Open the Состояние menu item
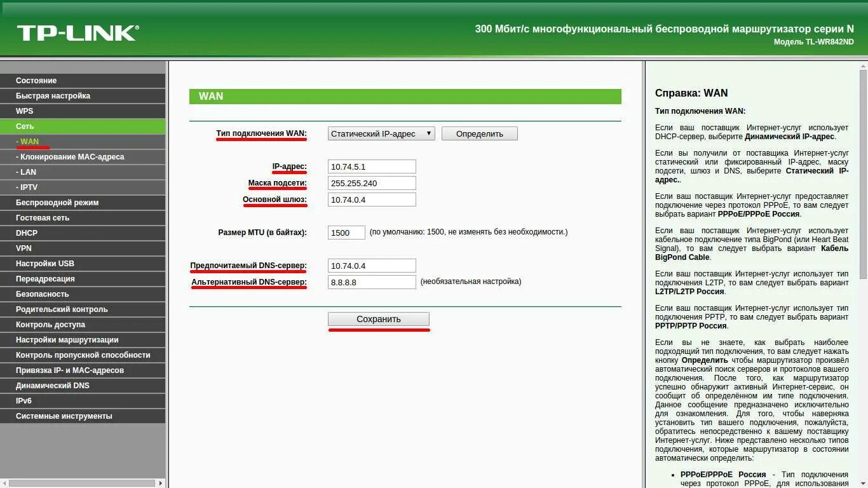 (83, 81)
